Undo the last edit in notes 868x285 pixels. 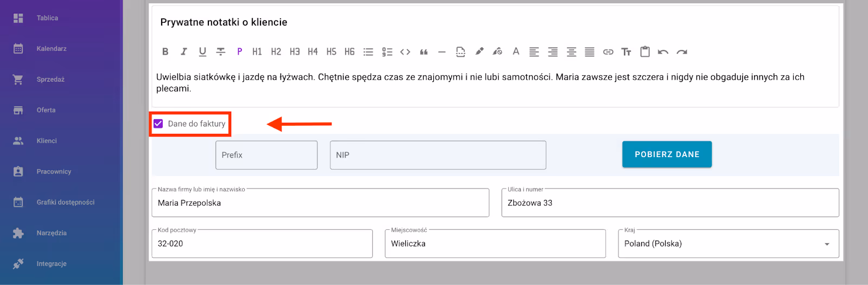click(x=663, y=52)
